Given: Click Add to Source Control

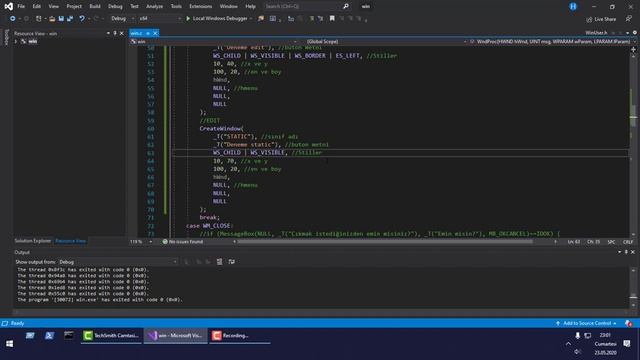Looking at the screenshot, I should click(586, 323).
